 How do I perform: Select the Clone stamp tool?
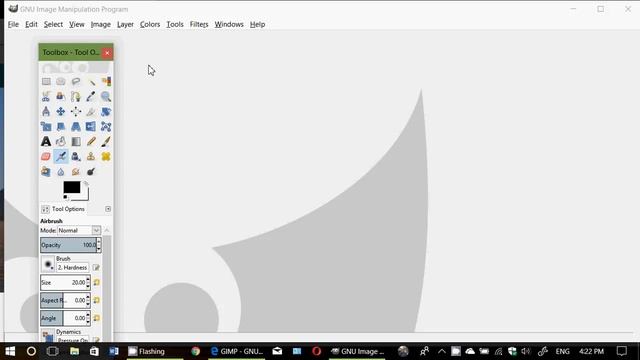coord(91,156)
